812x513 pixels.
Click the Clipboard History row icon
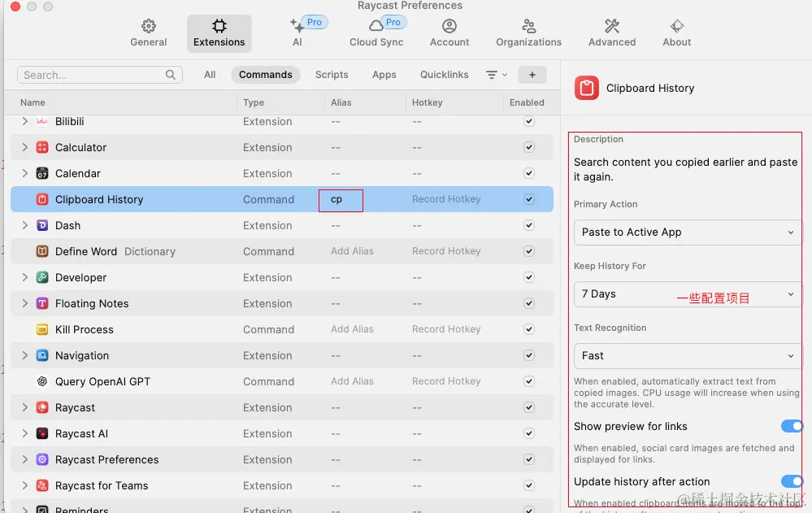(x=42, y=199)
